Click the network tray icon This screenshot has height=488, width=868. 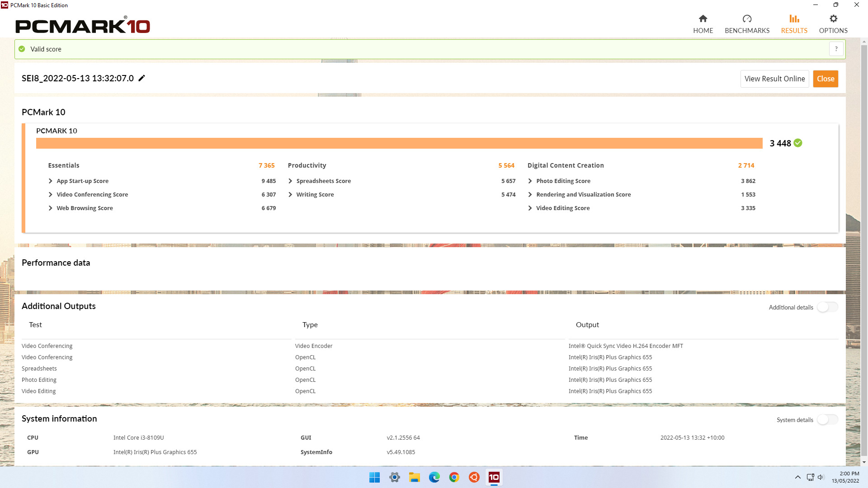tap(810, 477)
